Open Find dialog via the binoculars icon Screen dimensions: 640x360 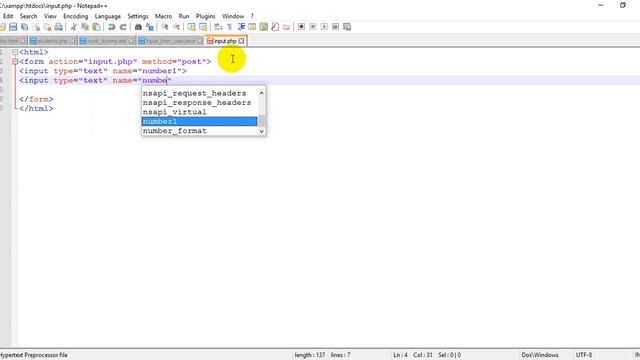pos(138,27)
